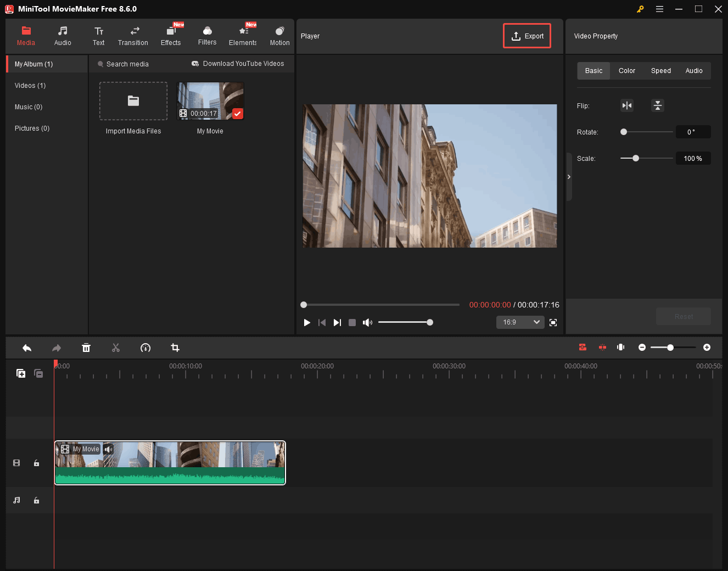Select the My Movie timeline clip

click(170, 463)
